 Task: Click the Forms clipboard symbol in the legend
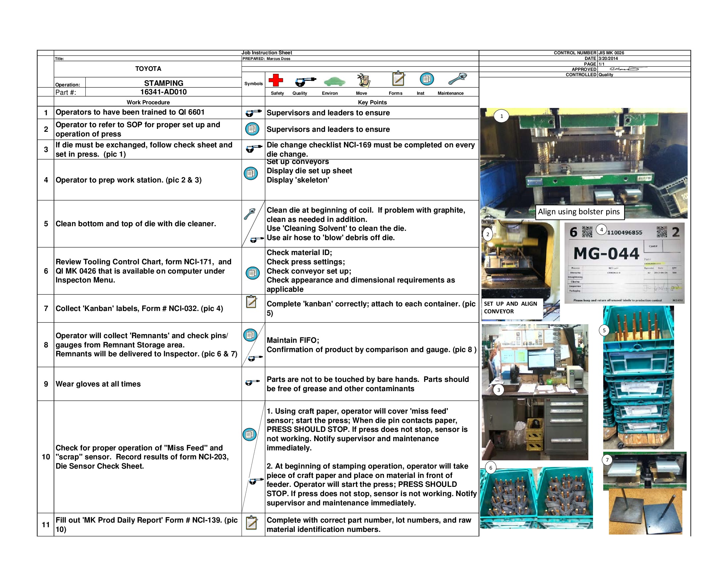pos(399,79)
